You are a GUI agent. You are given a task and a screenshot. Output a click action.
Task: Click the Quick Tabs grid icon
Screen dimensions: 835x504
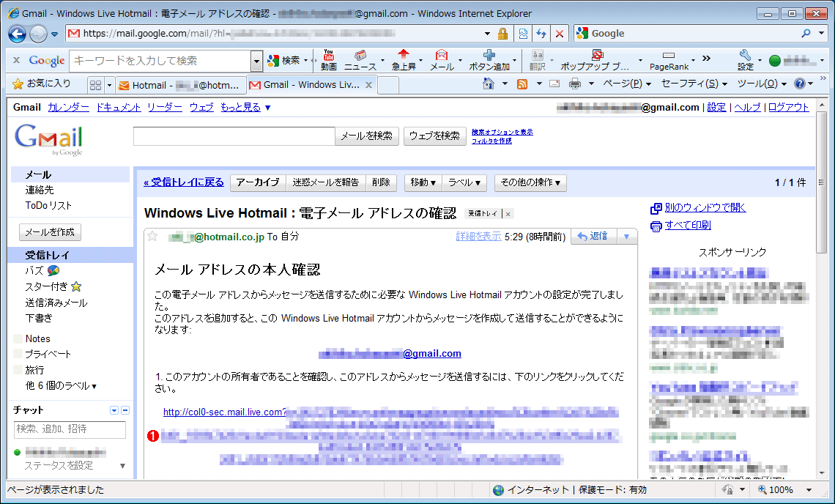(x=96, y=85)
